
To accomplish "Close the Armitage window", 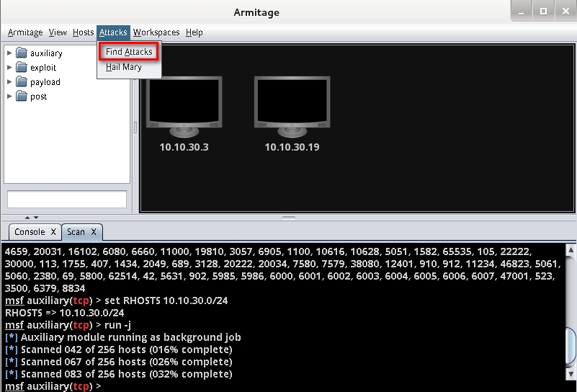I will pos(566,11).
